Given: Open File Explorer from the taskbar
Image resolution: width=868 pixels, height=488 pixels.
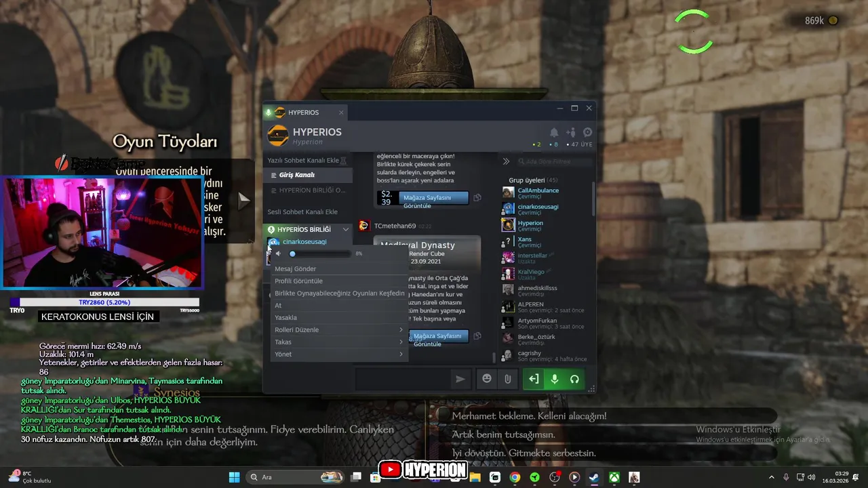Looking at the screenshot, I should [x=475, y=477].
